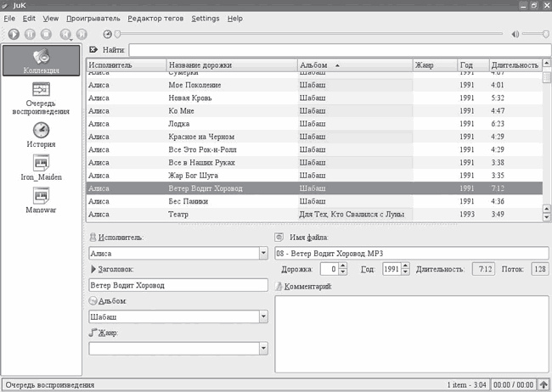
Task: Expand the Альбом album dropdown
Action: (x=263, y=316)
